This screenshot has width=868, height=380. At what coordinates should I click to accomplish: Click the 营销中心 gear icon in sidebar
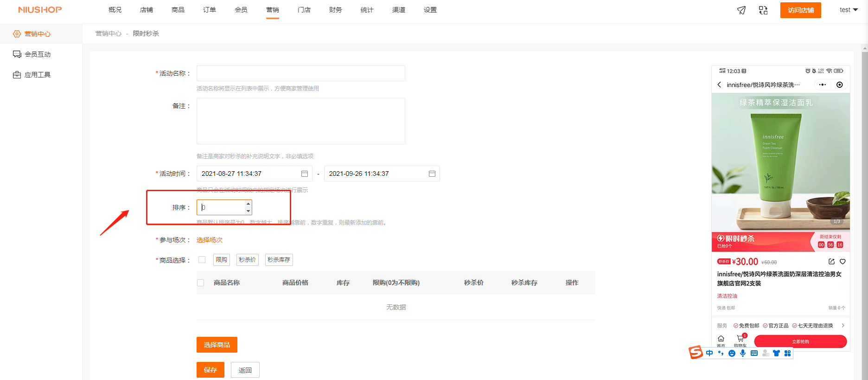click(x=17, y=34)
